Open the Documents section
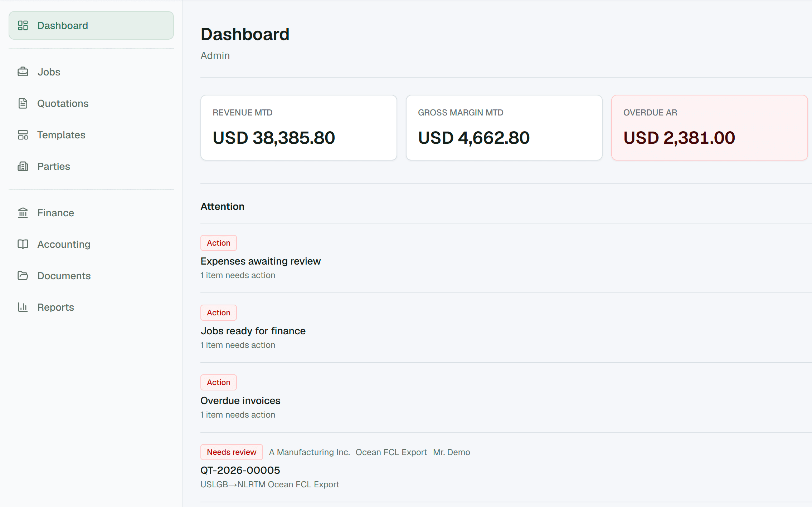 pyautogui.click(x=91, y=276)
